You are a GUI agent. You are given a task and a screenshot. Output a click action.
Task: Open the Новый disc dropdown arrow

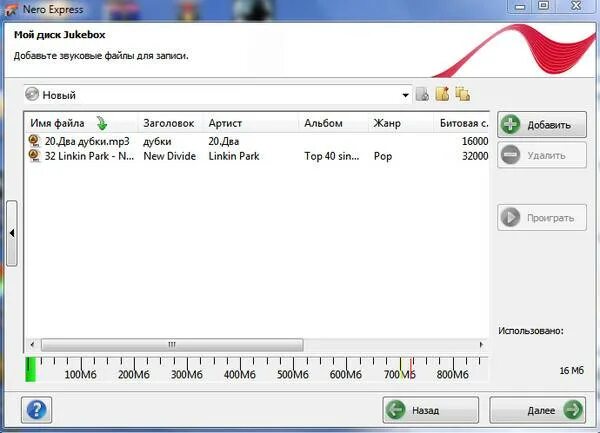tap(405, 95)
